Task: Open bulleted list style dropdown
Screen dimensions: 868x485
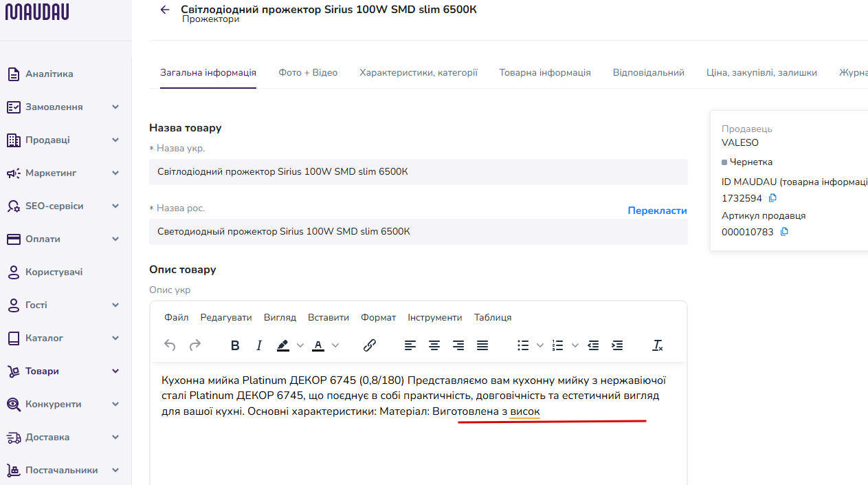Action: 540,345
